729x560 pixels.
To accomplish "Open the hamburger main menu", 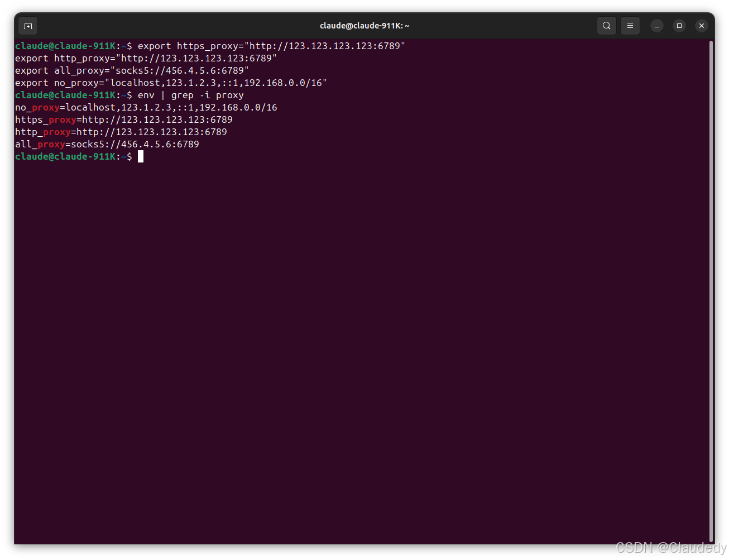I will coord(630,26).
